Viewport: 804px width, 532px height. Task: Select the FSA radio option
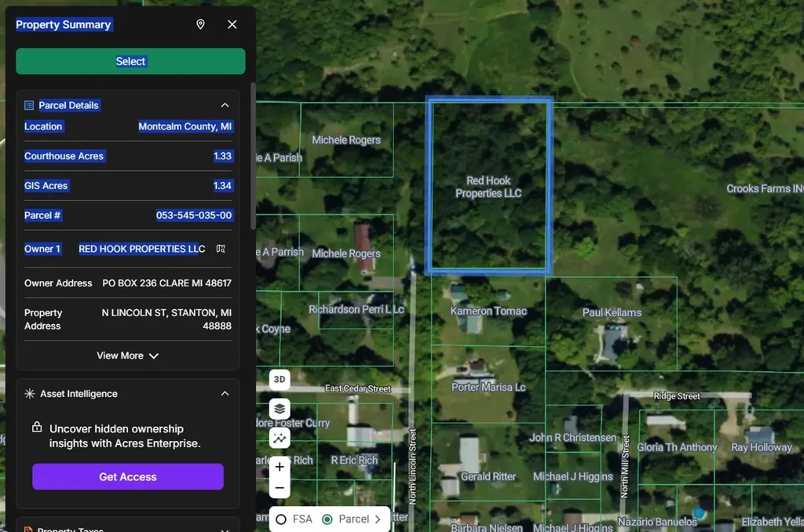click(281, 519)
